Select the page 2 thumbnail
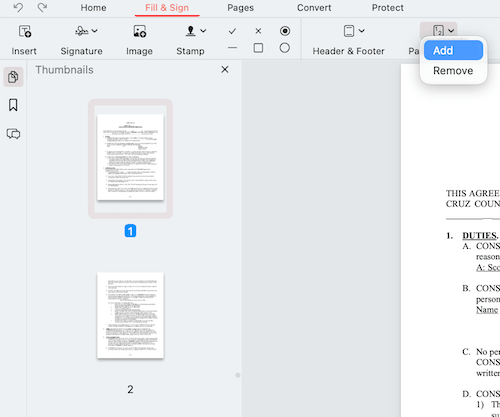 click(x=130, y=315)
